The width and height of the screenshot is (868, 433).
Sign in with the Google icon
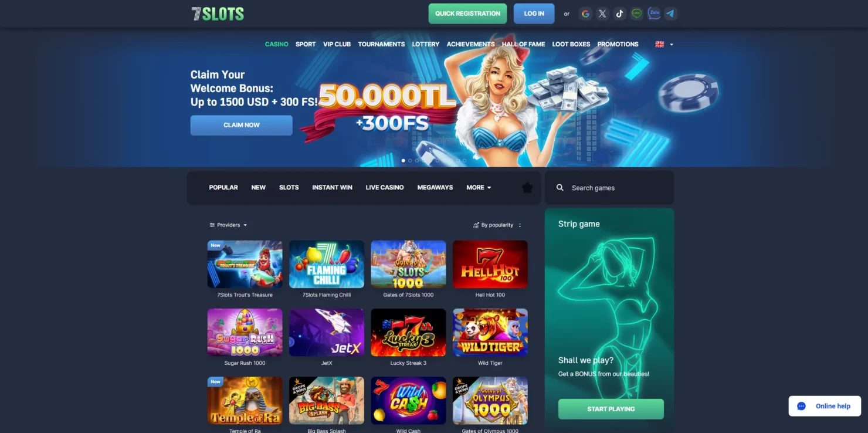pyautogui.click(x=585, y=13)
